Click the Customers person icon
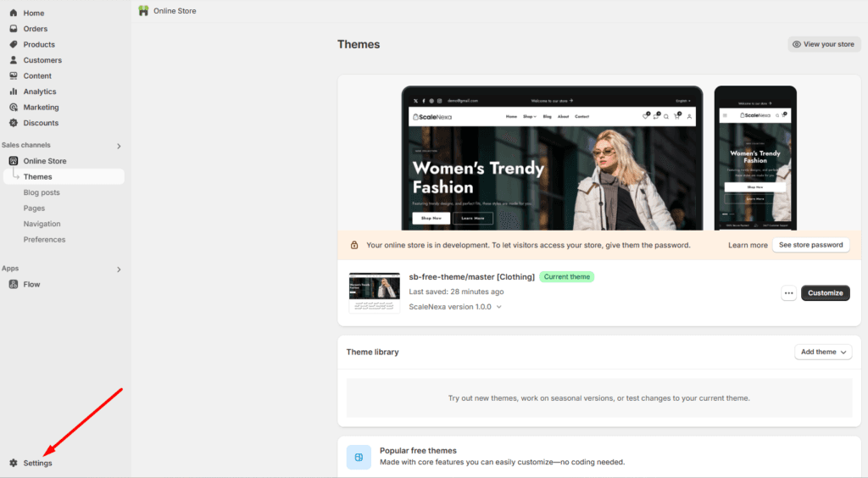Image resolution: width=868 pixels, height=478 pixels. [x=14, y=59]
